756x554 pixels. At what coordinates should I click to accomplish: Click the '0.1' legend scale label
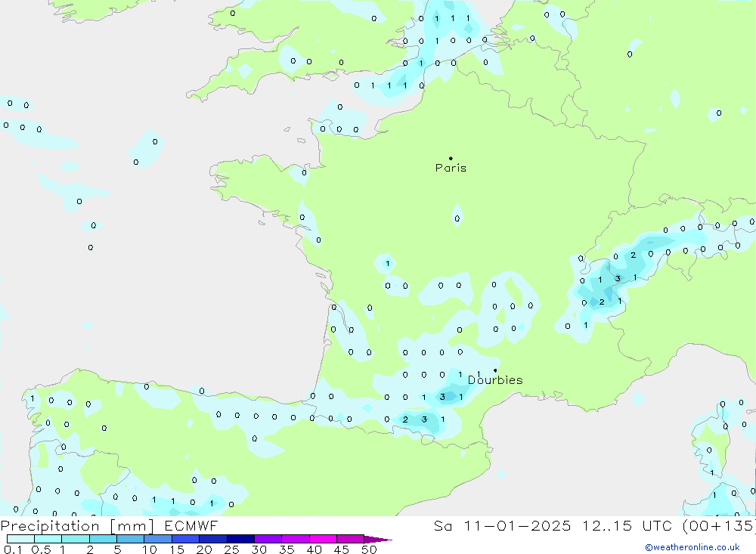pyautogui.click(x=13, y=549)
